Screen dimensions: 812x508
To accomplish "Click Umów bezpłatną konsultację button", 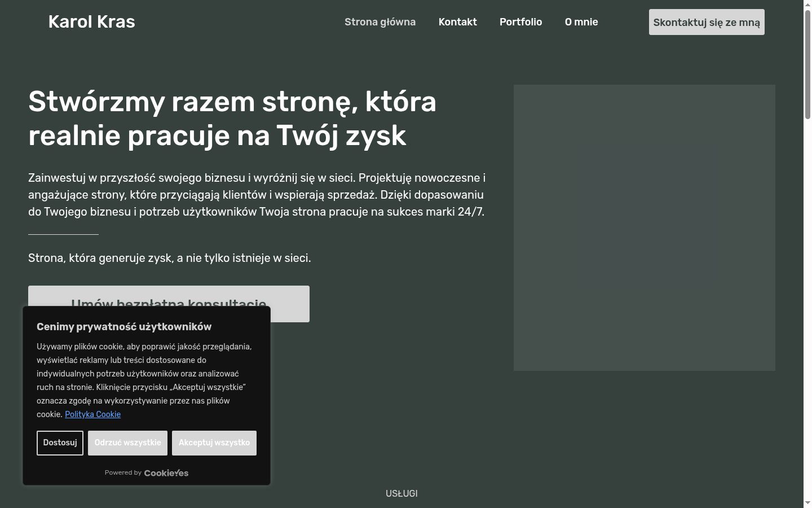I will coord(169,296).
